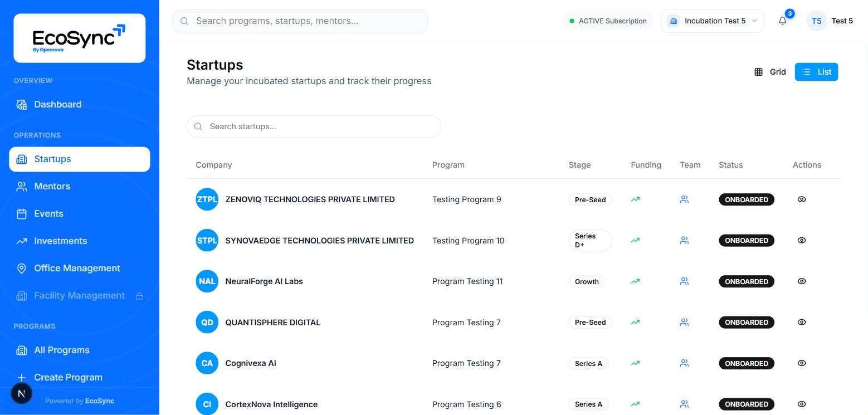Open team icon for QUANTISPHERE DIGITAL
The width and height of the screenshot is (868, 415).
685,323
